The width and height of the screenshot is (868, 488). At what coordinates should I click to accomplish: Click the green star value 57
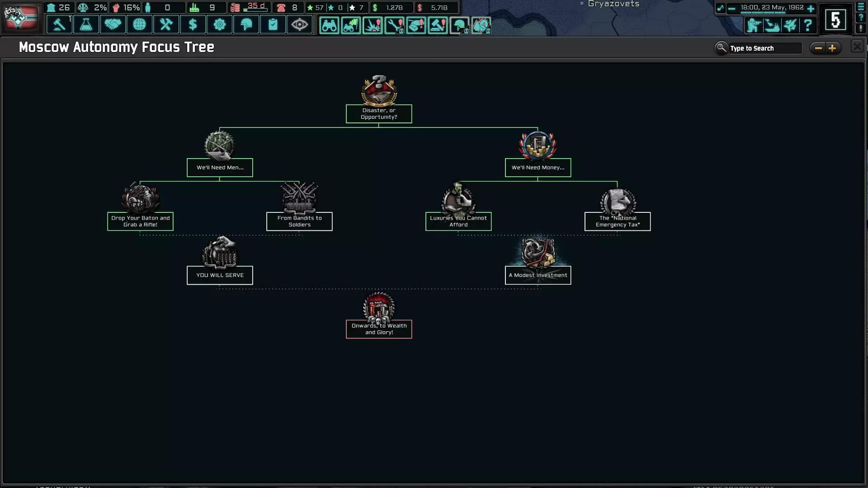tap(319, 8)
